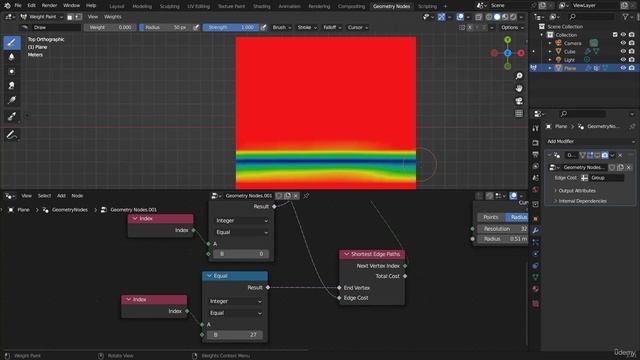Select the Annotate tool

click(x=12, y=135)
